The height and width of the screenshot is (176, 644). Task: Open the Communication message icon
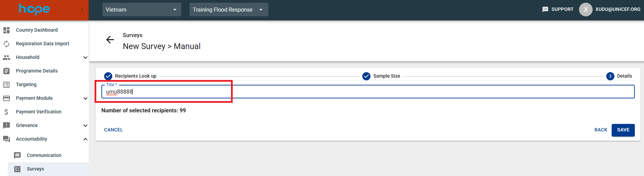[17, 156]
